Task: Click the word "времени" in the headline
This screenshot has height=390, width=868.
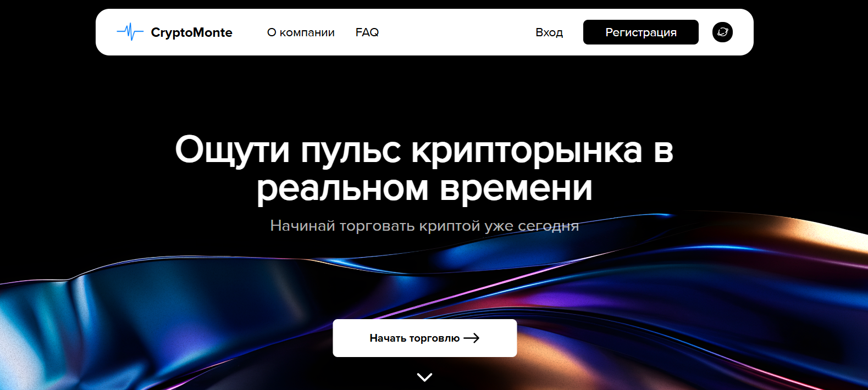Action: click(x=516, y=188)
